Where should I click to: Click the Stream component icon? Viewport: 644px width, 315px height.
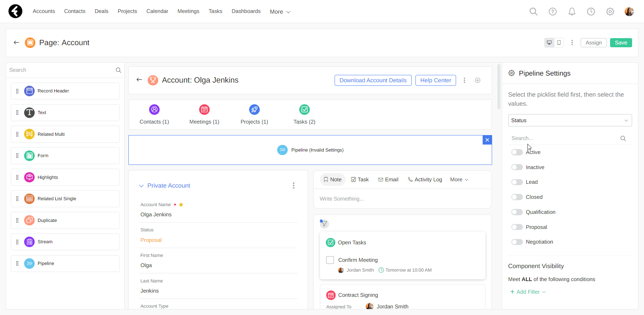pos(29,242)
